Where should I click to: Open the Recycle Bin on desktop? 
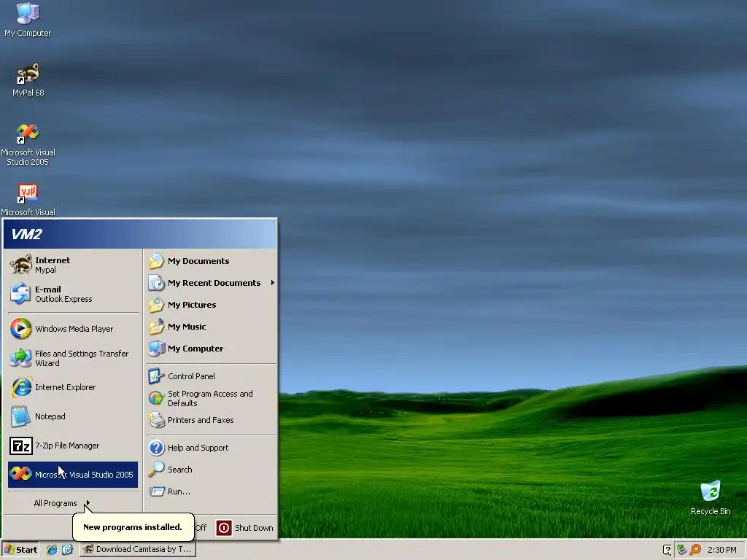coord(710,497)
